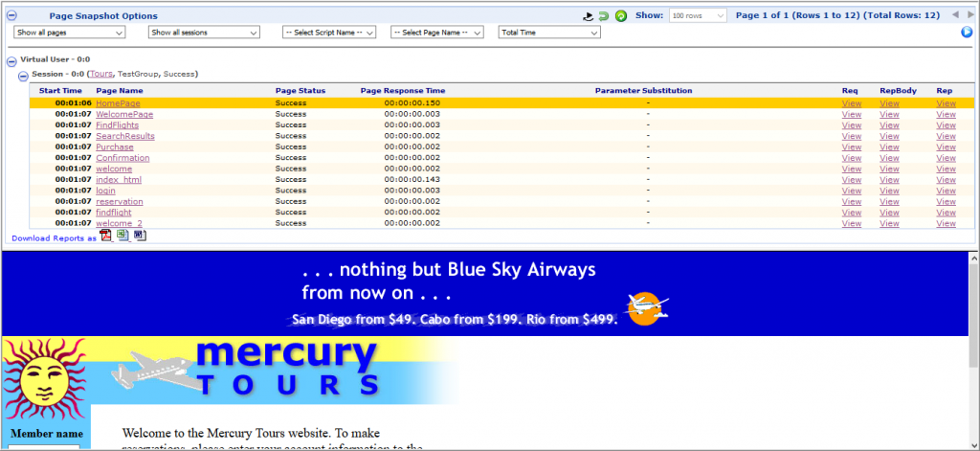
Task: Click the 'Download Reports as' text
Action: (x=55, y=238)
